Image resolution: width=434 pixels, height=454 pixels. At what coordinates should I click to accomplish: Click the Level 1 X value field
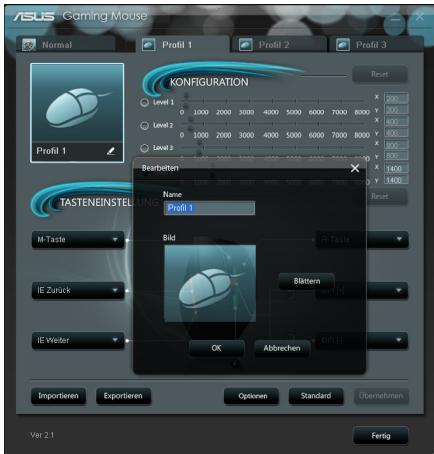(396, 98)
